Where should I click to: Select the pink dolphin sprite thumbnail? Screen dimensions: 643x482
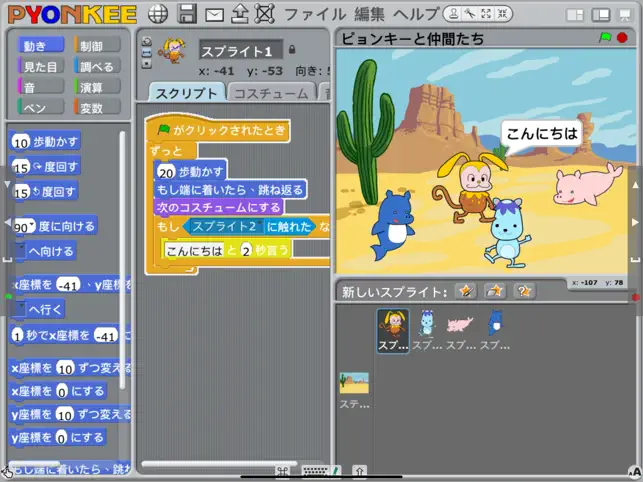point(461,331)
